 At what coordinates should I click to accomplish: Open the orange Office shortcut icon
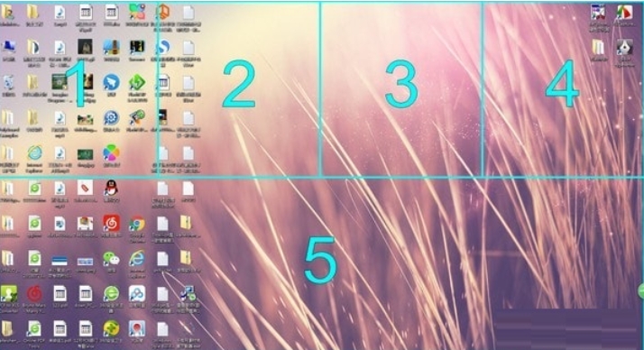point(163,16)
